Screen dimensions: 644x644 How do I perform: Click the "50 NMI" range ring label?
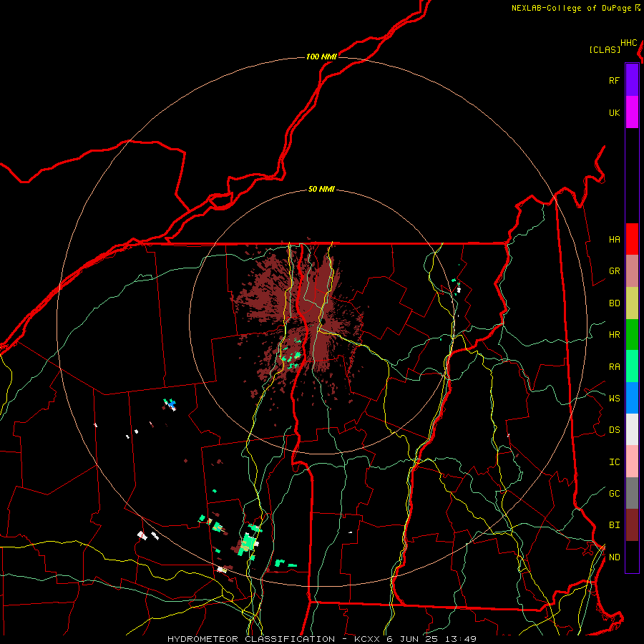coord(321,190)
